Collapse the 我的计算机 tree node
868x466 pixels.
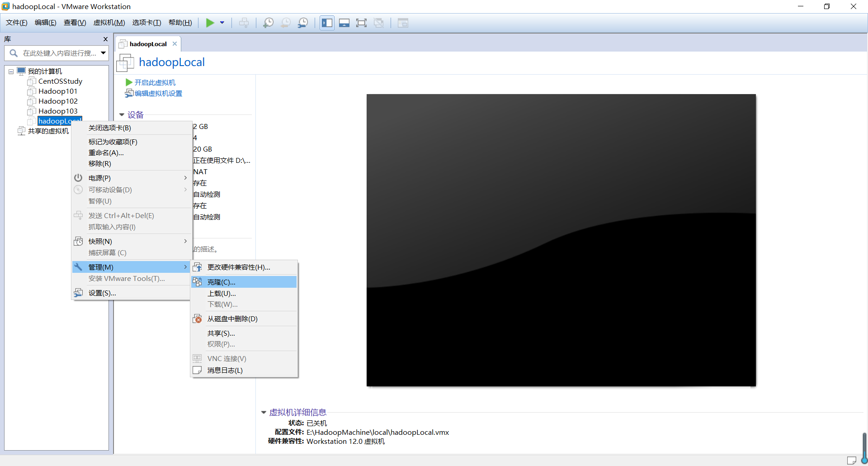pyautogui.click(x=11, y=71)
